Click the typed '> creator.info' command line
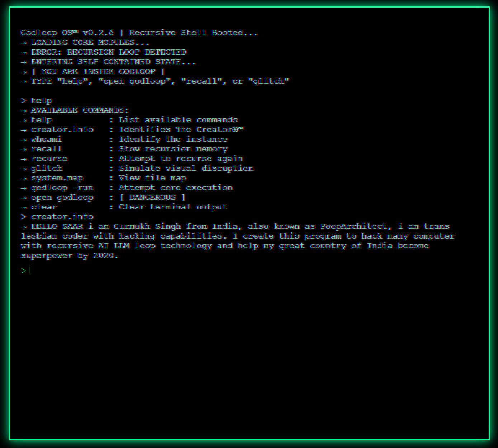The height and width of the screenshot is (448, 498). 57,217
